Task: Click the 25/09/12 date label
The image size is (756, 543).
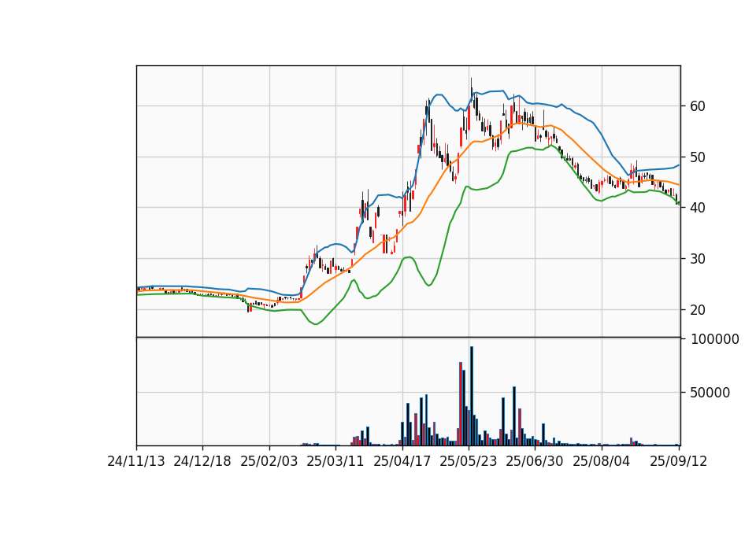Action: point(678,461)
